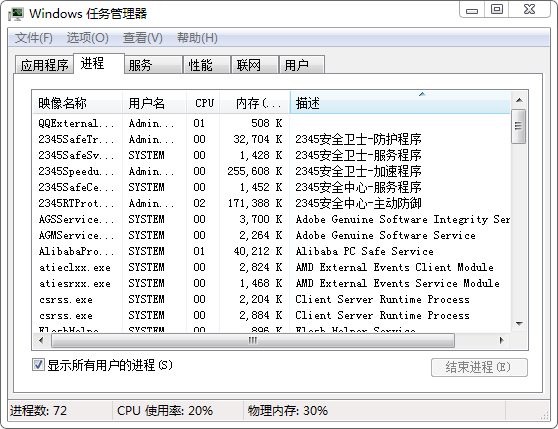558x429 pixels.
Task: Select the 进程 tab
Action: point(99,63)
